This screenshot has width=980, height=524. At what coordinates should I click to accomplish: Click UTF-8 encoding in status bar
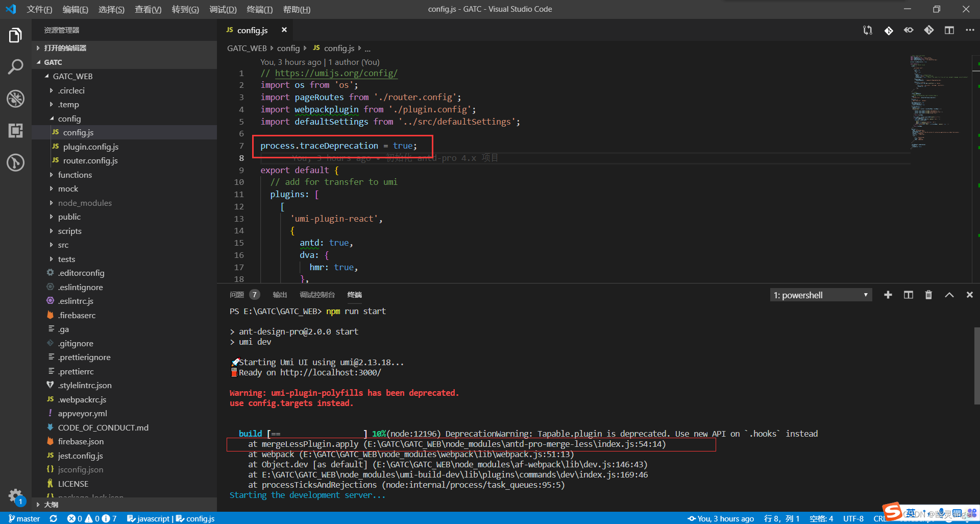(x=853, y=518)
